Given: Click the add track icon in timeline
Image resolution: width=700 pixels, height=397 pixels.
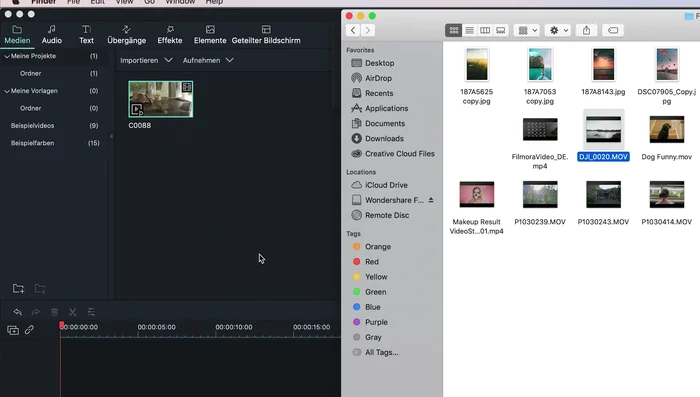Looking at the screenshot, I should (13, 330).
